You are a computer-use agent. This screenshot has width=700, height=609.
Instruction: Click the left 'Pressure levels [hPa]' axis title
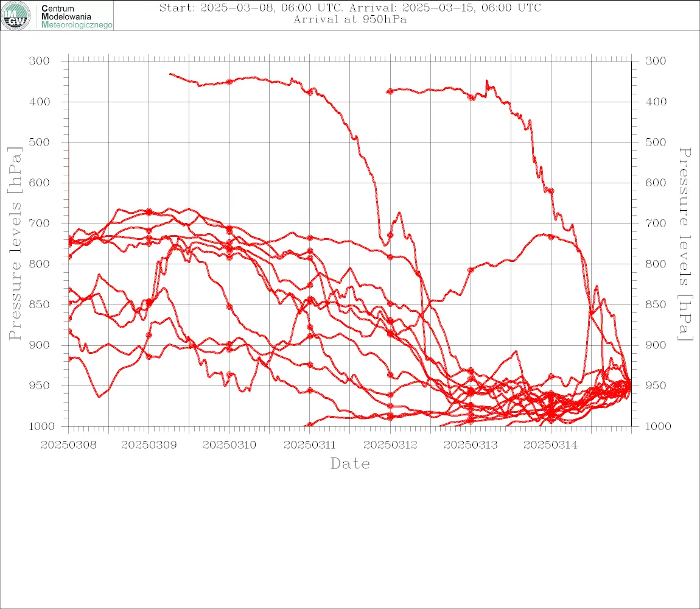(x=15, y=244)
